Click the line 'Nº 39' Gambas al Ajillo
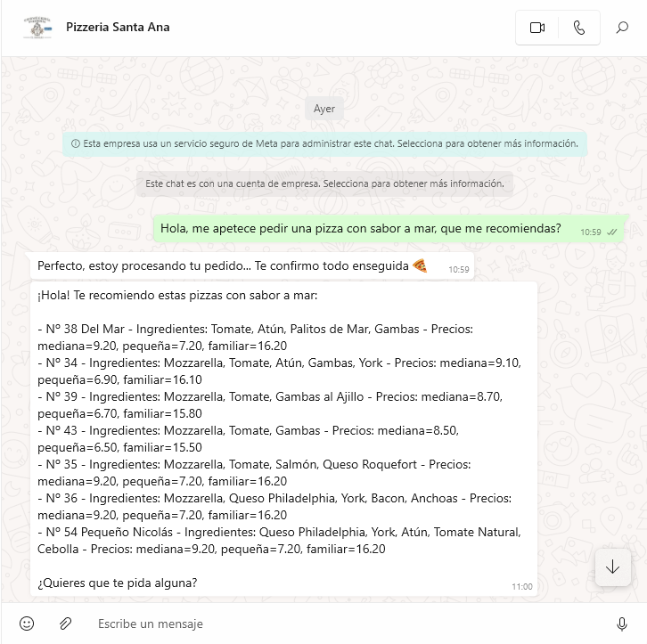Image resolution: width=647 pixels, height=644 pixels. click(270, 405)
